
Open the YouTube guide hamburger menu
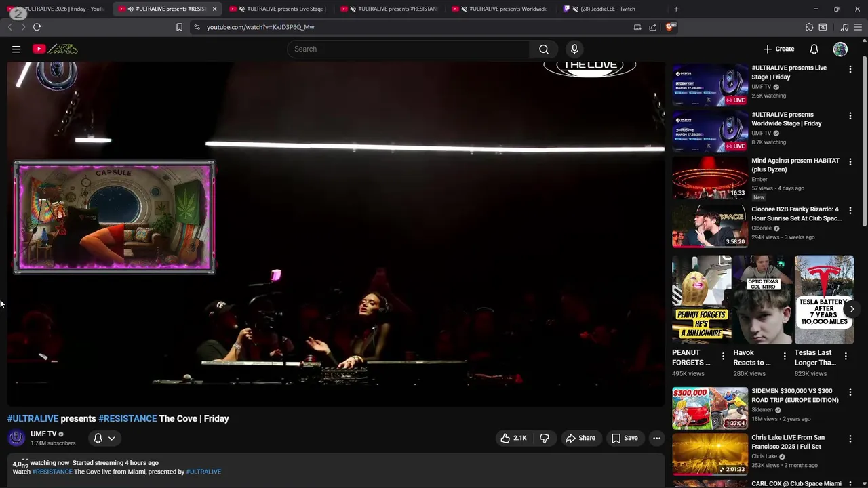coord(16,49)
